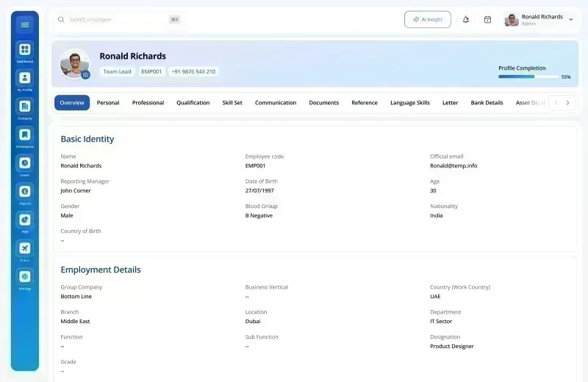Click the Product Designer designation value
This screenshot has height=382, width=588.
pyautogui.click(x=452, y=347)
